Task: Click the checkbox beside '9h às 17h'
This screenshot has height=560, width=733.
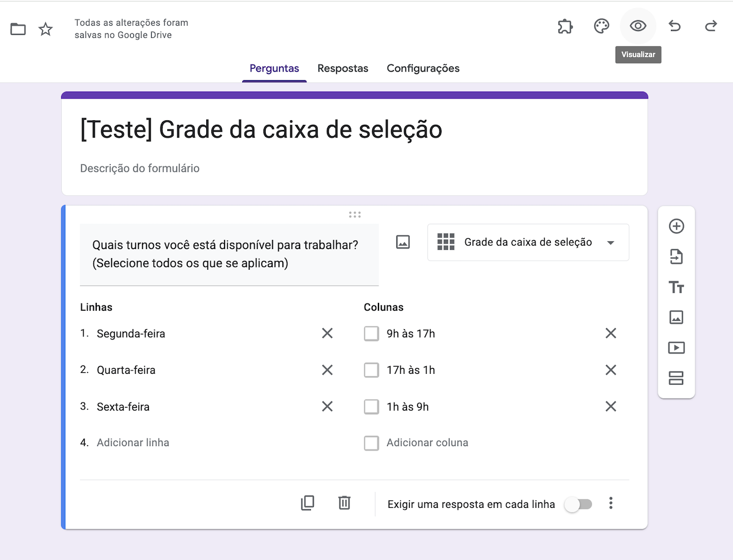Action: click(372, 334)
